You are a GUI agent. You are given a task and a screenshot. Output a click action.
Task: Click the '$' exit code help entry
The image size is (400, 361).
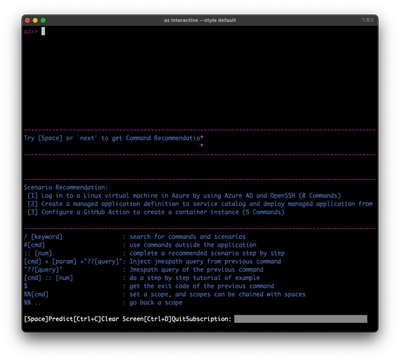click(x=26, y=286)
